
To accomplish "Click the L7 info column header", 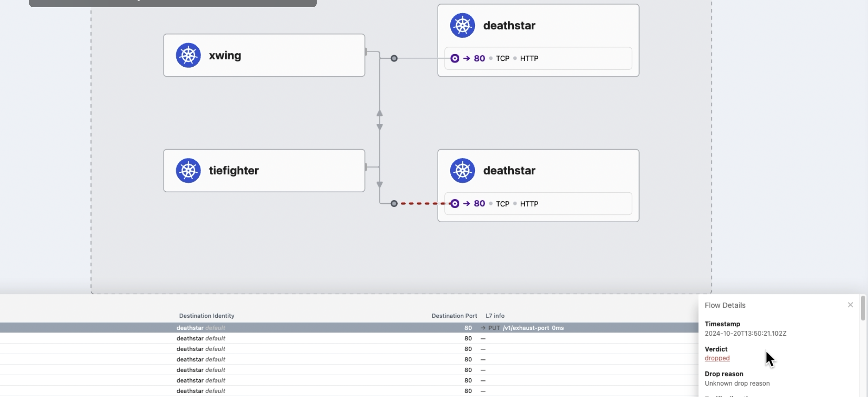I will [x=495, y=316].
